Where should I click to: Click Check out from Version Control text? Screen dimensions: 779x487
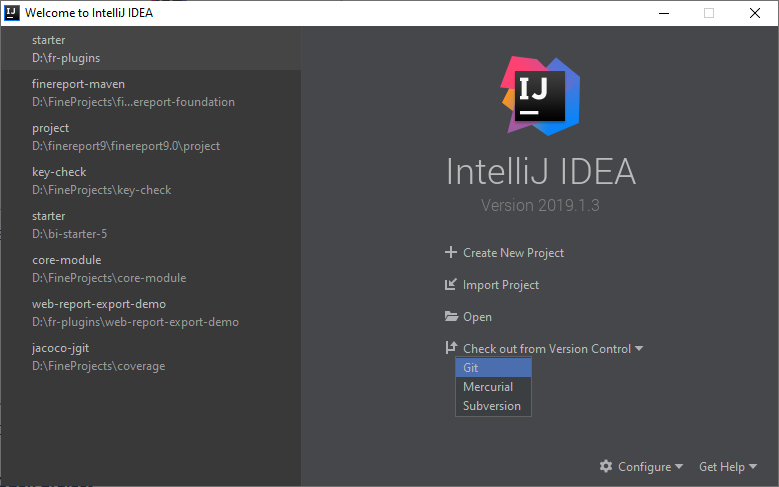point(547,349)
